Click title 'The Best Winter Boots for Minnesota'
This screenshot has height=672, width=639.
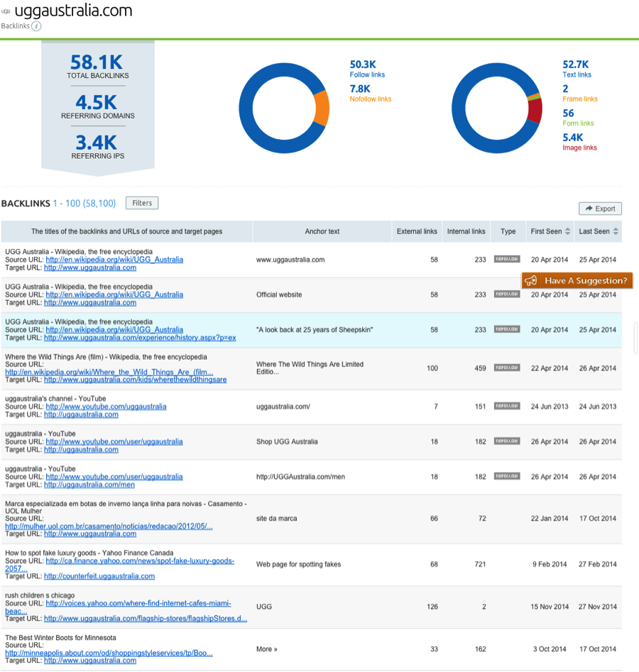[x=60, y=638]
